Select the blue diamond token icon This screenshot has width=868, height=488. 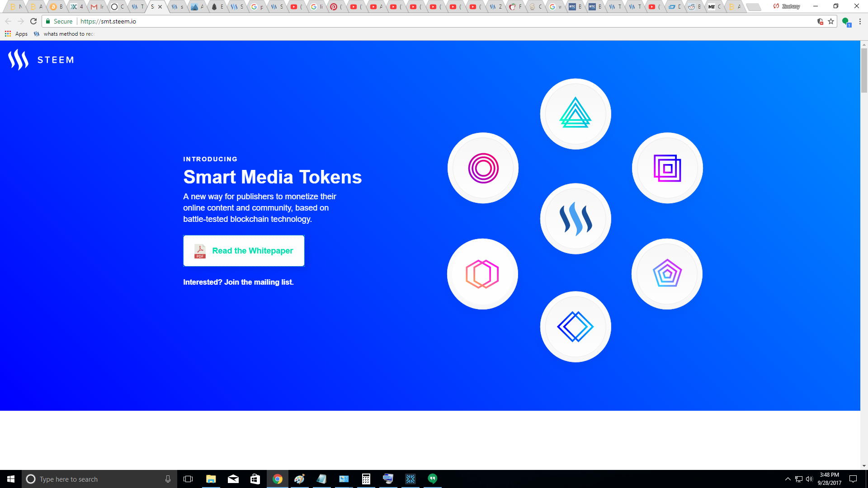[576, 327]
